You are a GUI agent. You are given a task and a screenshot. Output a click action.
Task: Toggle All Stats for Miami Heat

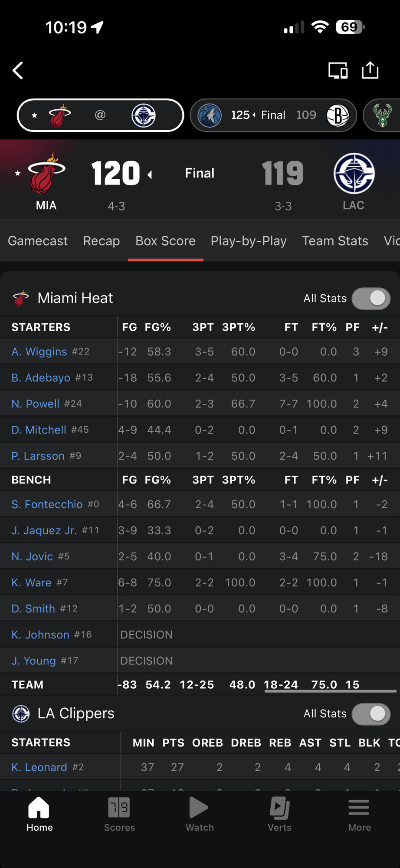click(371, 299)
